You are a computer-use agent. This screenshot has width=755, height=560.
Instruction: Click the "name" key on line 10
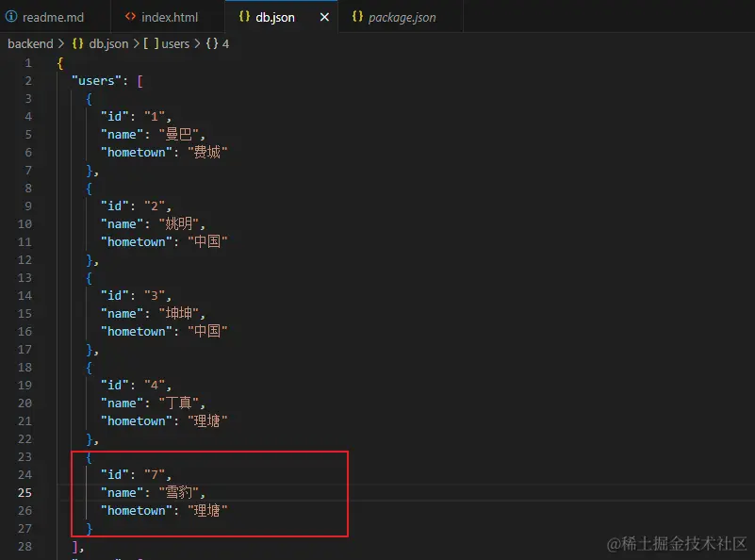(122, 223)
